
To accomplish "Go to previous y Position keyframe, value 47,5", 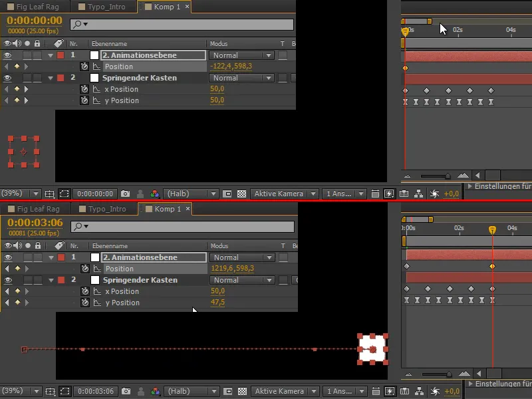I will pyautogui.click(x=7, y=303).
